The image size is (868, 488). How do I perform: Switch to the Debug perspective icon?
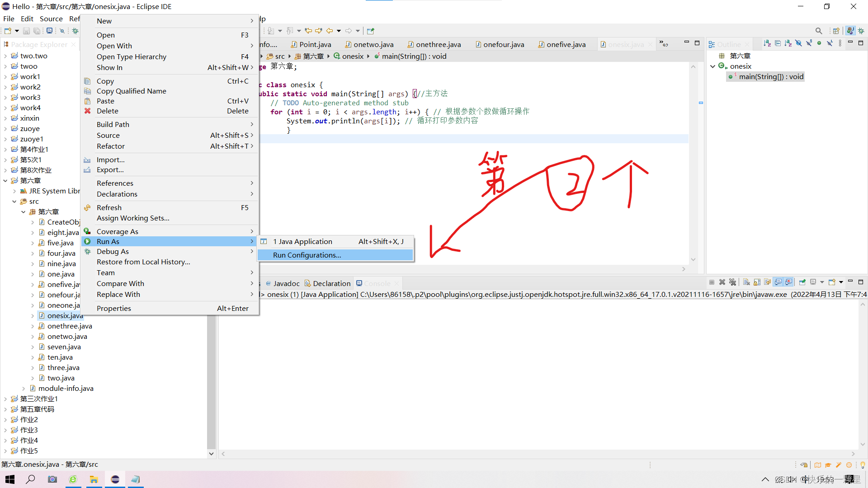point(861,31)
